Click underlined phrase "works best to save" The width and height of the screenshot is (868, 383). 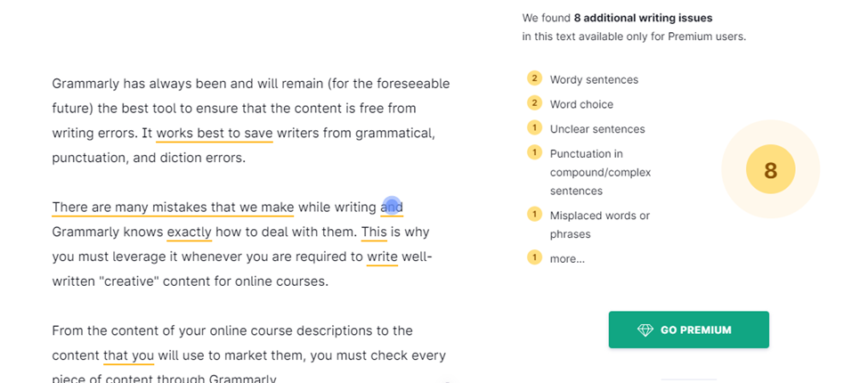pos(214,134)
